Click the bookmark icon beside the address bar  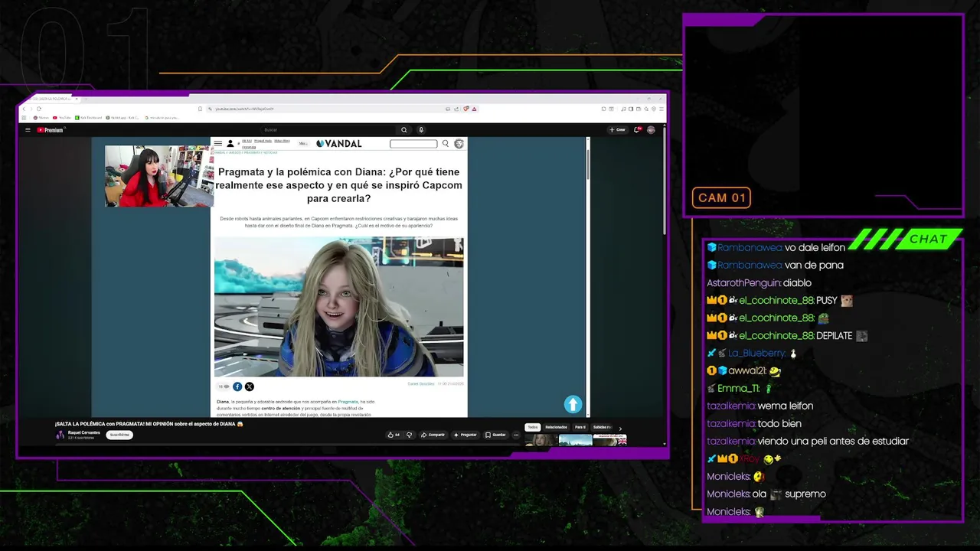tap(201, 109)
